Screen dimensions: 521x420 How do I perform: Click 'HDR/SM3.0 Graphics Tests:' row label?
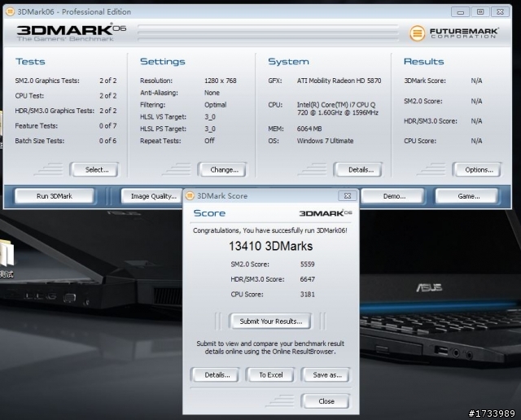[55, 111]
